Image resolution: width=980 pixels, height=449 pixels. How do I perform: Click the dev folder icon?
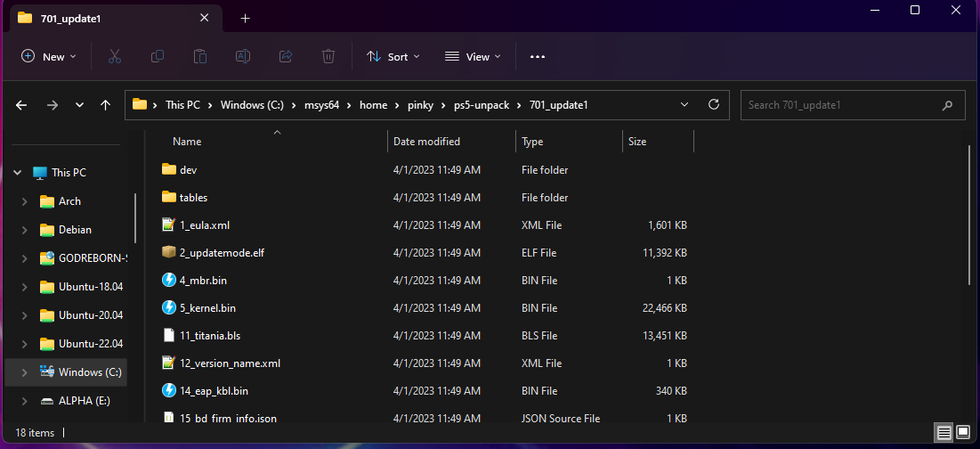point(169,169)
